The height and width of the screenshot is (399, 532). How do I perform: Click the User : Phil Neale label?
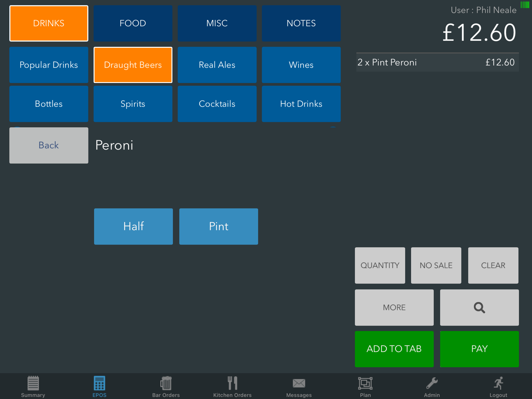[483, 10]
